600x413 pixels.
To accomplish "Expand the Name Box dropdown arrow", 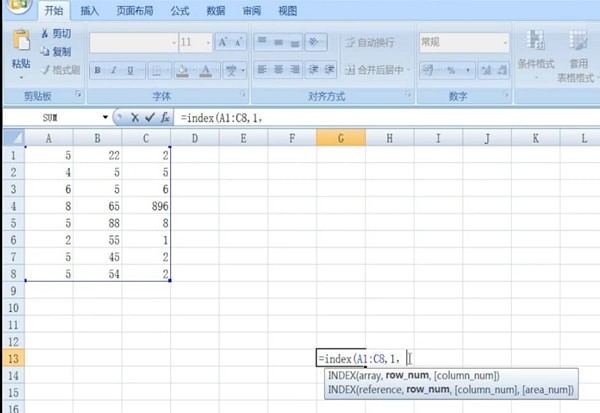I will tap(106, 117).
